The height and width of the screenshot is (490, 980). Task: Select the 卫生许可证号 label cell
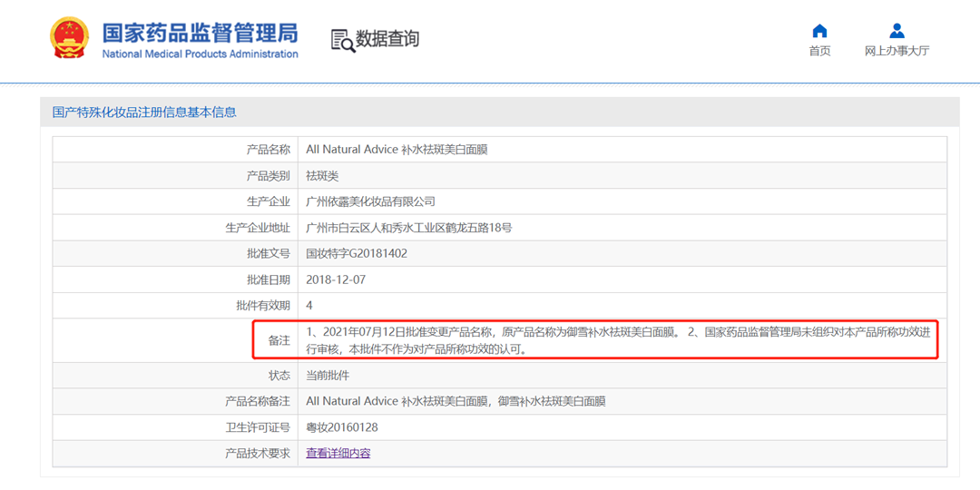point(175,426)
